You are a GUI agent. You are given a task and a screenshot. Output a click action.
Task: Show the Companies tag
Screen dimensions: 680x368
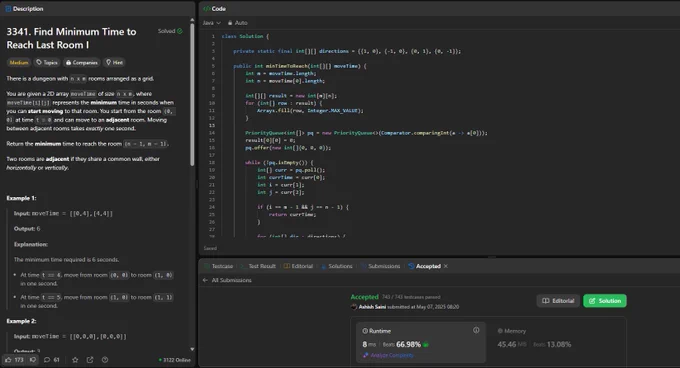point(82,62)
